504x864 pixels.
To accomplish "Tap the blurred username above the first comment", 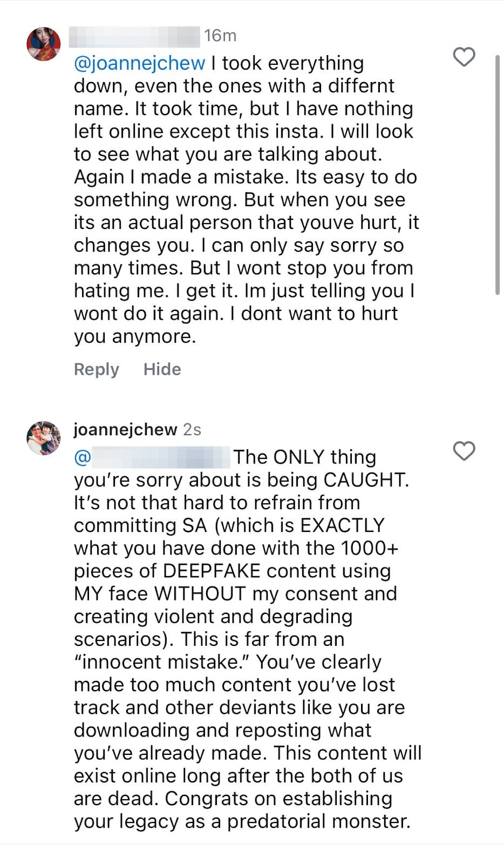I will pos(135,36).
